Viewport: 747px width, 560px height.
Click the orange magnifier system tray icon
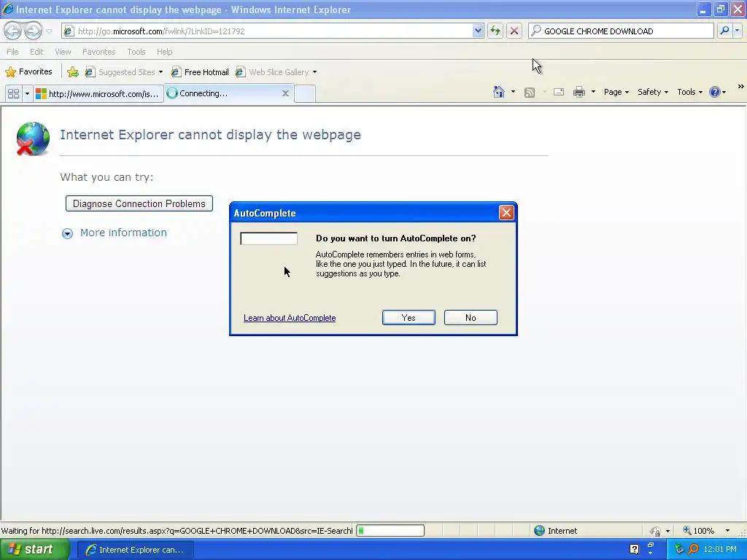pyautogui.click(x=693, y=550)
